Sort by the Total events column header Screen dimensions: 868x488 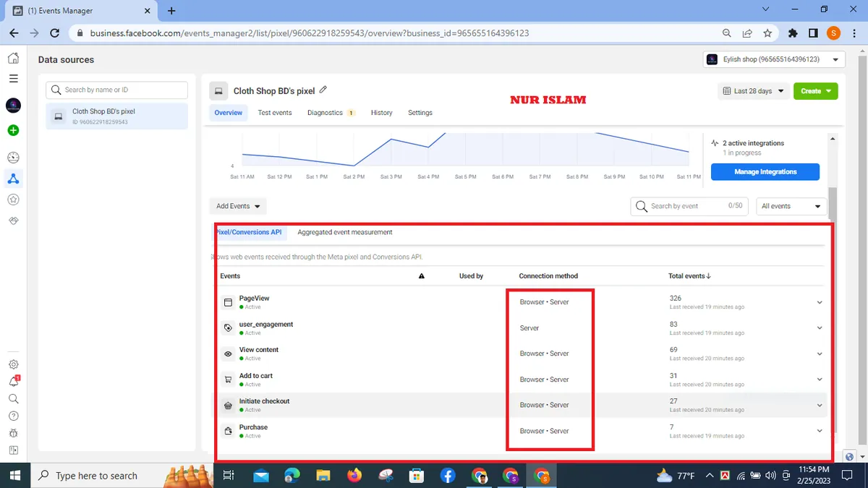(x=689, y=275)
